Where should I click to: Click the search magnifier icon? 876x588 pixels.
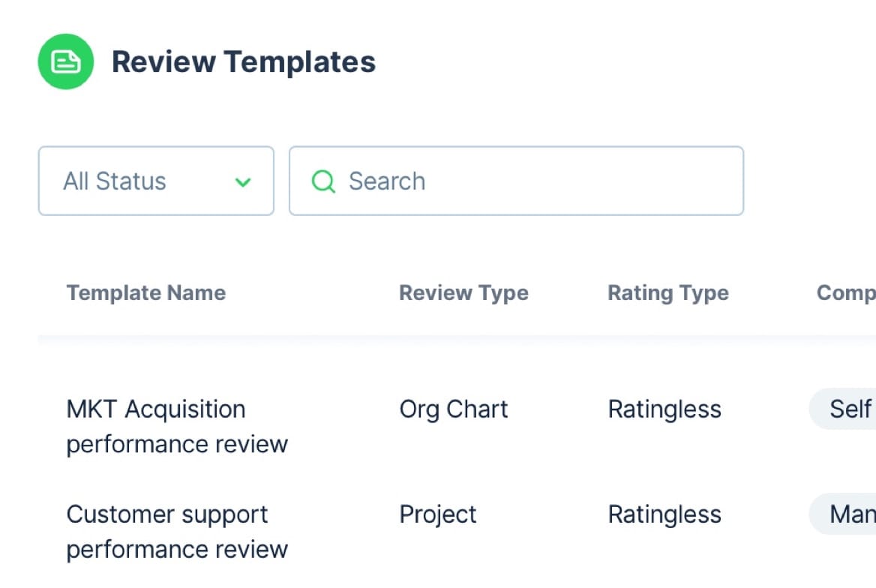323,181
